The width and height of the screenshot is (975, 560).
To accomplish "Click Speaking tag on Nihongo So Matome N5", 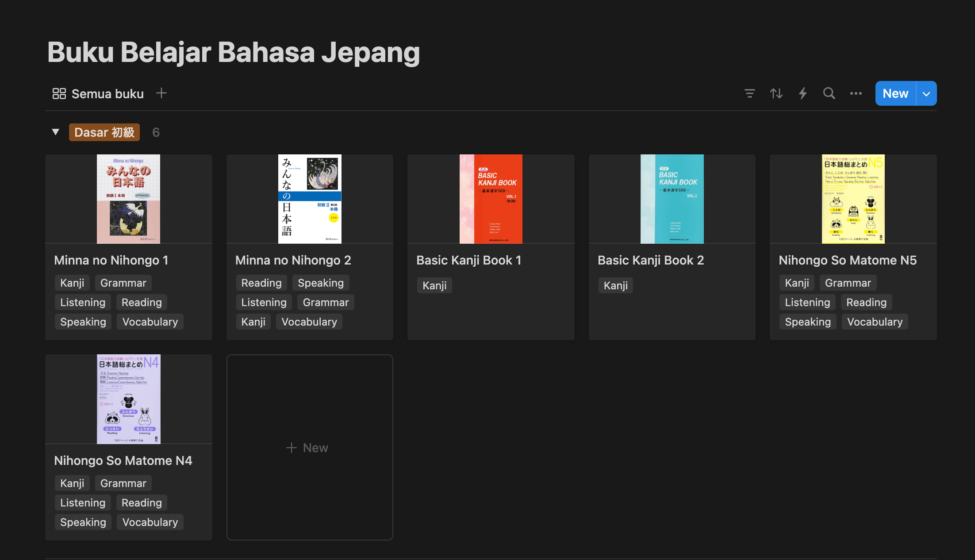I will click(x=808, y=322).
